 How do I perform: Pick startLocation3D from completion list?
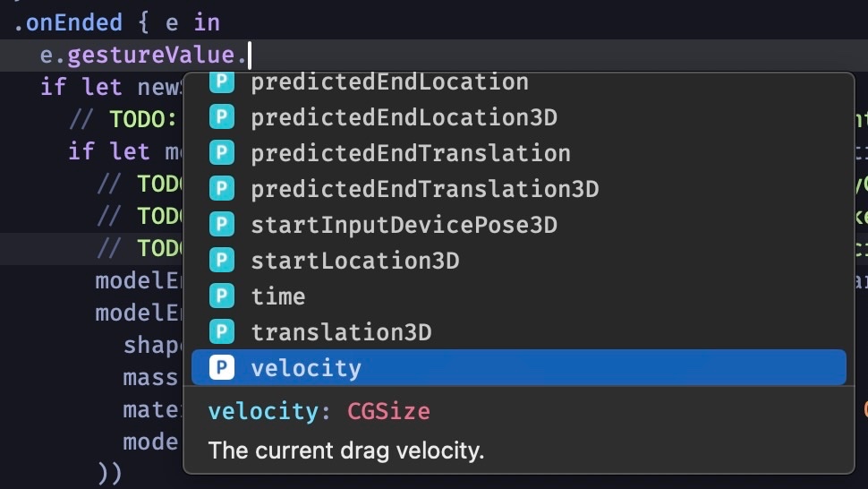(519, 261)
